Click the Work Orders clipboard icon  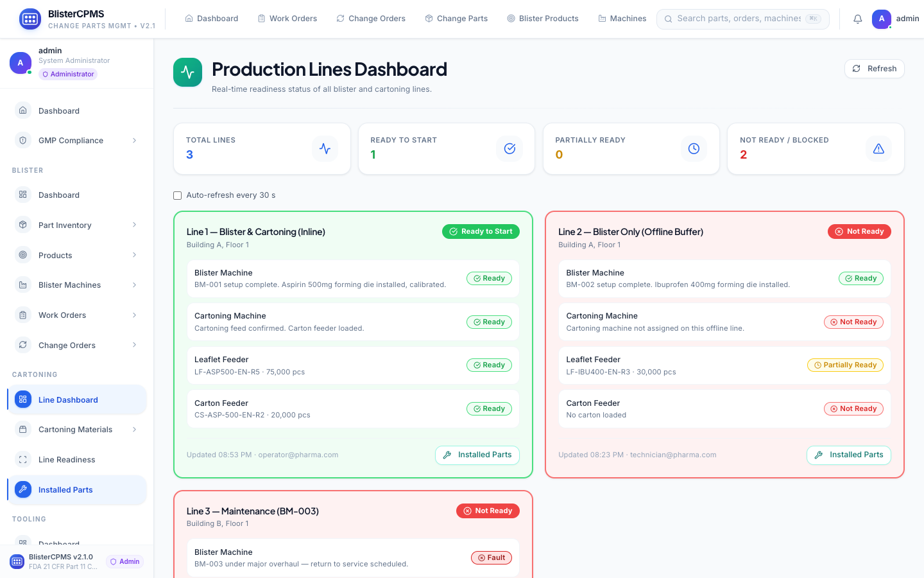coord(23,315)
